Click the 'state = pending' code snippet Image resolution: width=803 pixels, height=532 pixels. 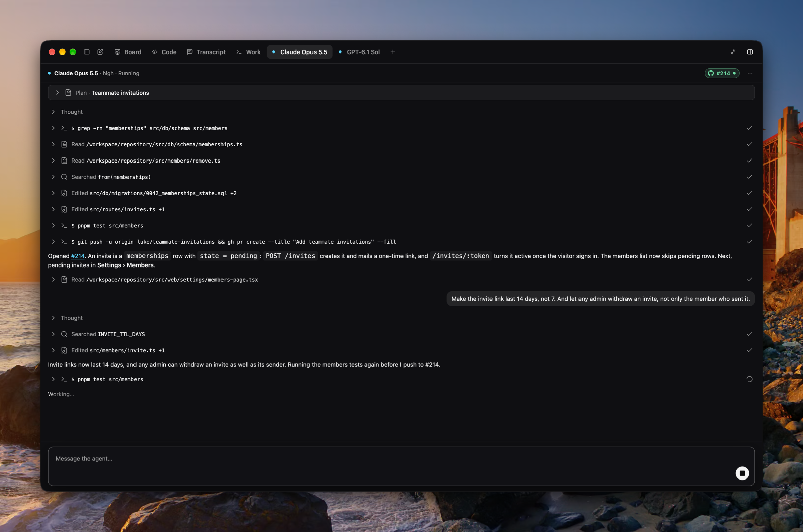click(228, 256)
